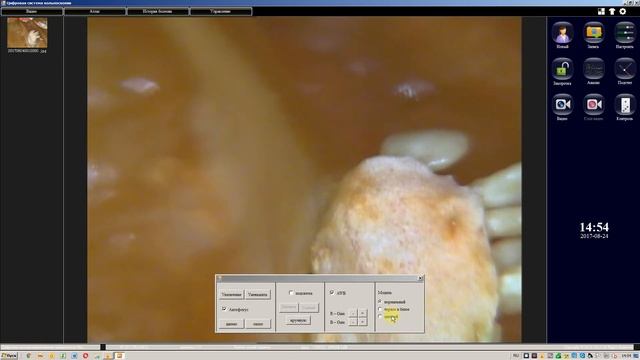This screenshot has height=360, width=640.
Task: Open the Analysis icon in the right panel
Action: coord(593,69)
